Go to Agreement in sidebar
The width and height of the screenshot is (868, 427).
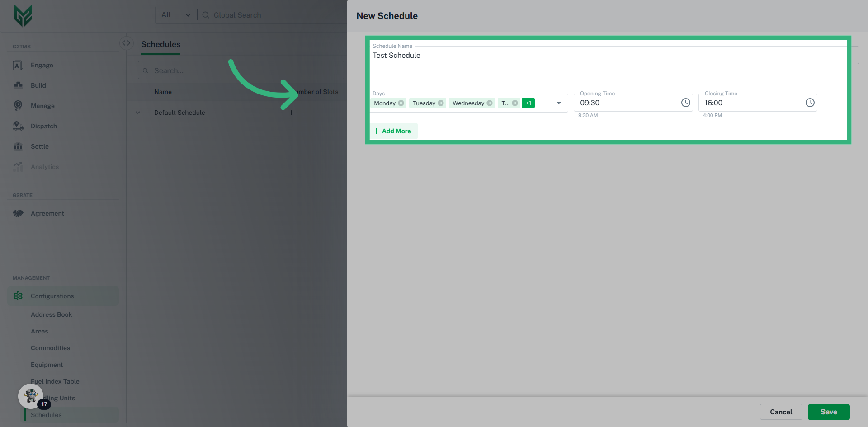pyautogui.click(x=47, y=213)
